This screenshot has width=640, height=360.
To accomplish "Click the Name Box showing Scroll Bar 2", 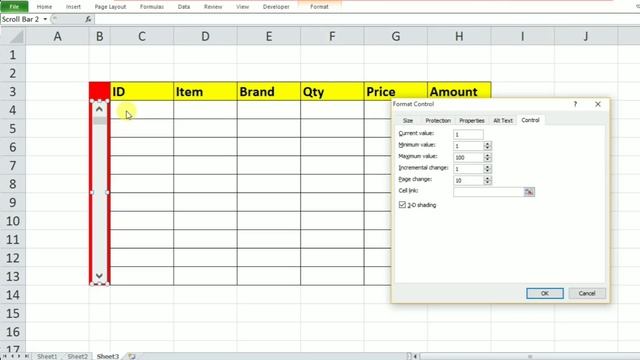I will click(21, 19).
